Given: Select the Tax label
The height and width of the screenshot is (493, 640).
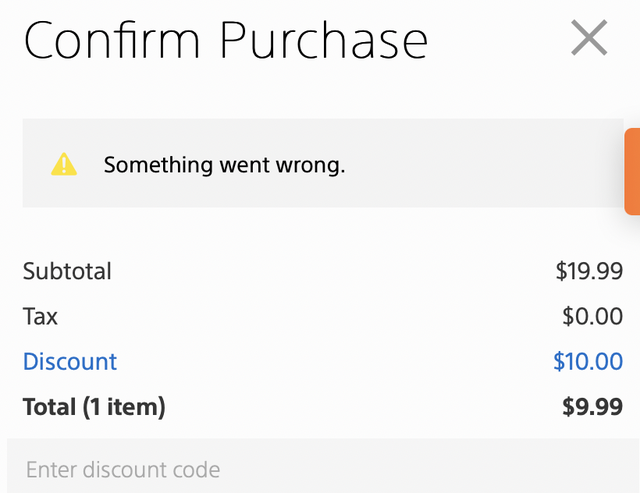Looking at the screenshot, I should (x=40, y=316).
